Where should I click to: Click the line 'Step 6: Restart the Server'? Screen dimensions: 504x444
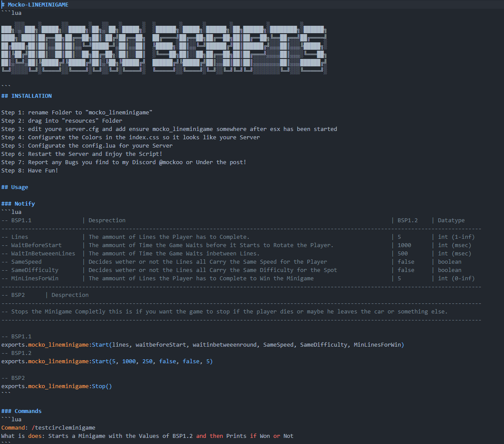point(82,154)
